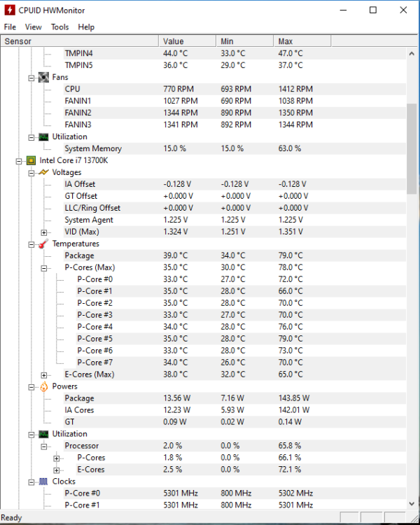Open the Help menu
Image resolution: width=420 pixels, height=525 pixels.
click(x=86, y=27)
